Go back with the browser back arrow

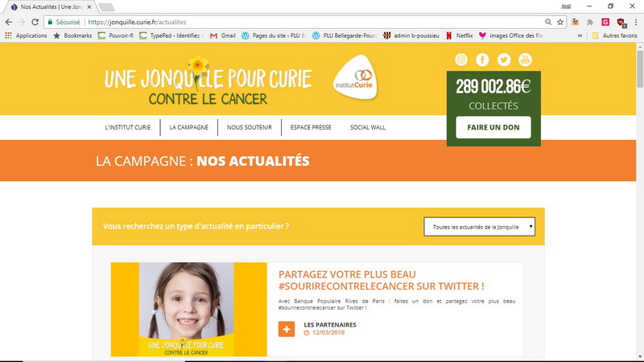pyautogui.click(x=9, y=23)
